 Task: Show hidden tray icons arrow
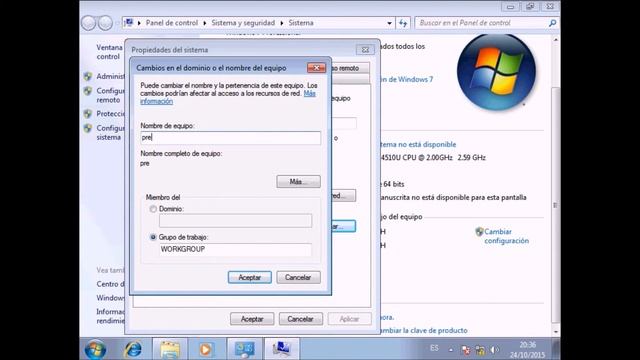click(451, 350)
